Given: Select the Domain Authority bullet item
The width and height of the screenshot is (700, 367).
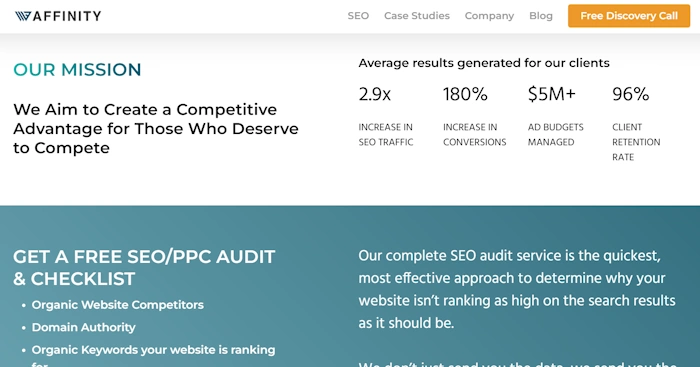Looking at the screenshot, I should point(83,327).
